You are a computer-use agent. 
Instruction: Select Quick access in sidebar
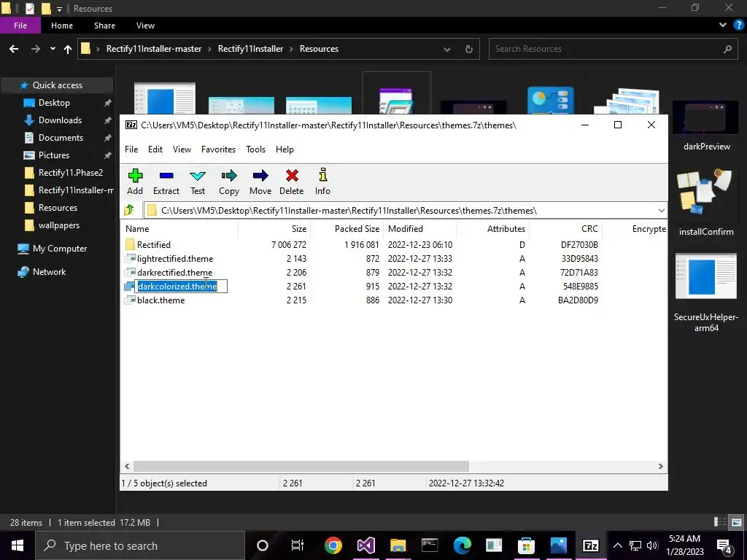pyautogui.click(x=57, y=85)
